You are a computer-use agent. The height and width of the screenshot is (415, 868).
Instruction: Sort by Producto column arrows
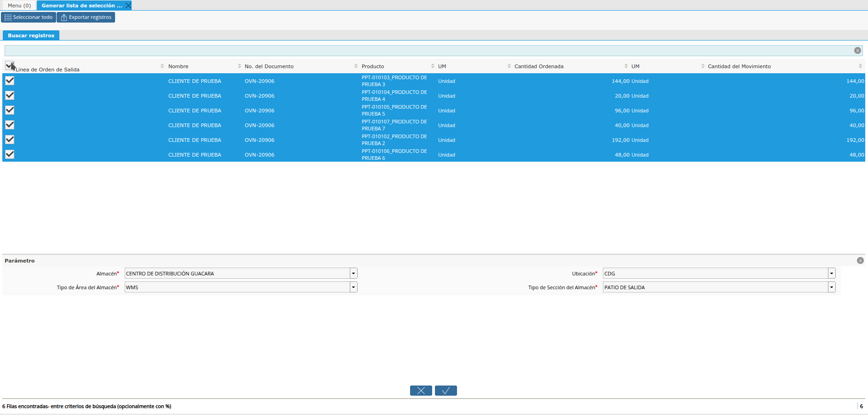tap(433, 66)
